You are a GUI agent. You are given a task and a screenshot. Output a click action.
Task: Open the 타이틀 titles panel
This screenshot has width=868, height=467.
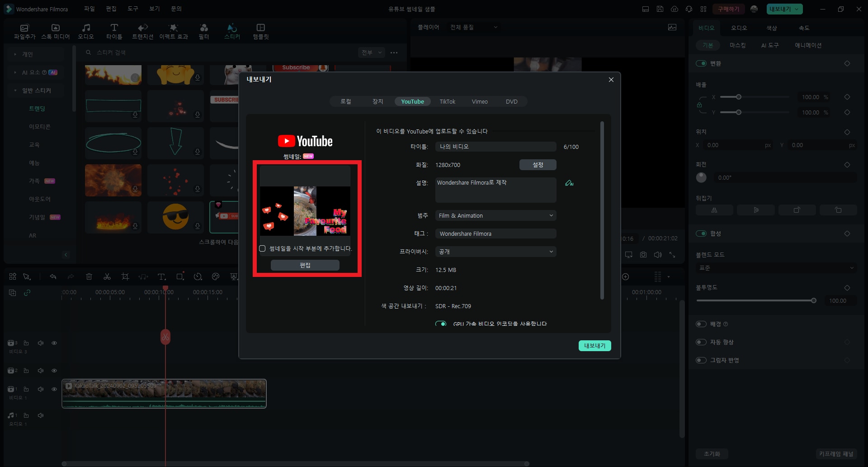point(114,31)
